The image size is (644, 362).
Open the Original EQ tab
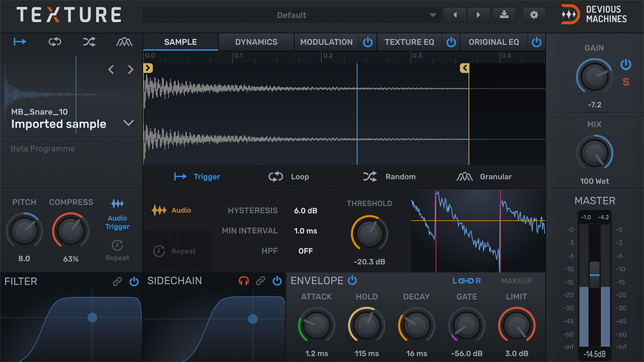pos(494,42)
